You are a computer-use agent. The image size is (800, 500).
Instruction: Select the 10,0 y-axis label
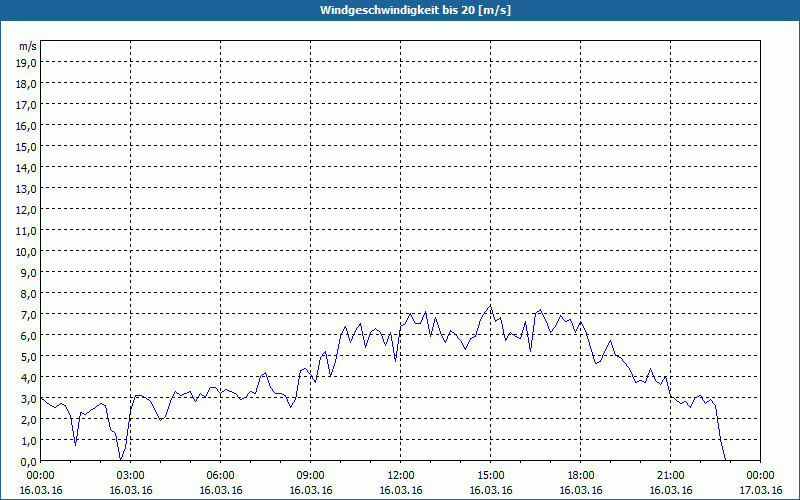coord(28,252)
